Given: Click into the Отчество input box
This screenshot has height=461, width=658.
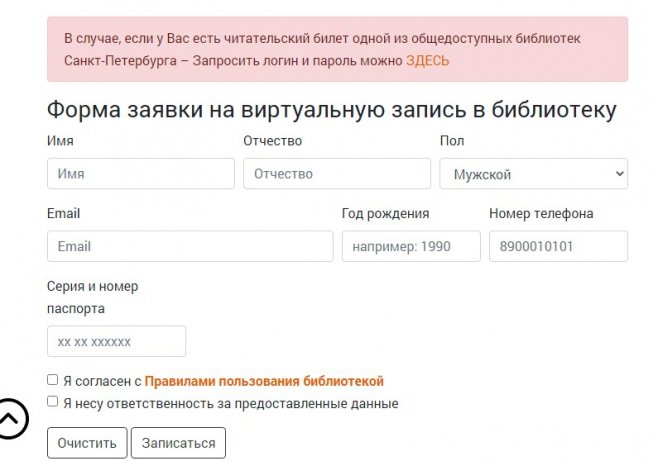Looking at the screenshot, I should click(x=336, y=174).
